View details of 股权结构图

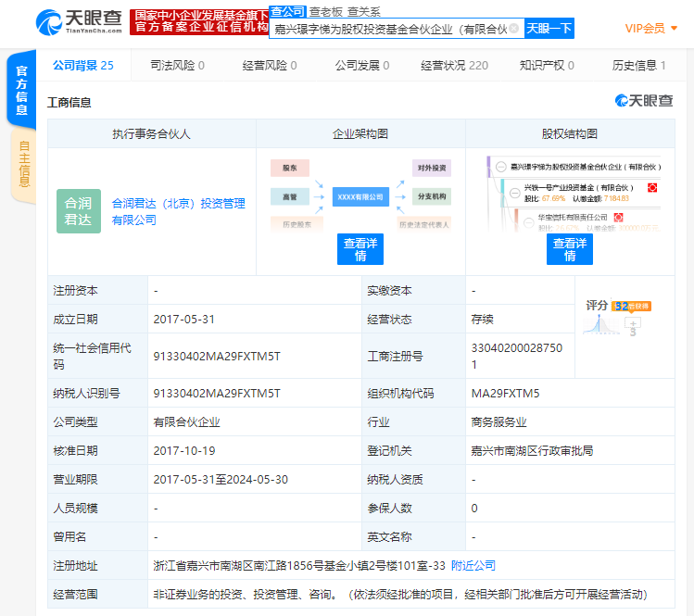(570, 249)
